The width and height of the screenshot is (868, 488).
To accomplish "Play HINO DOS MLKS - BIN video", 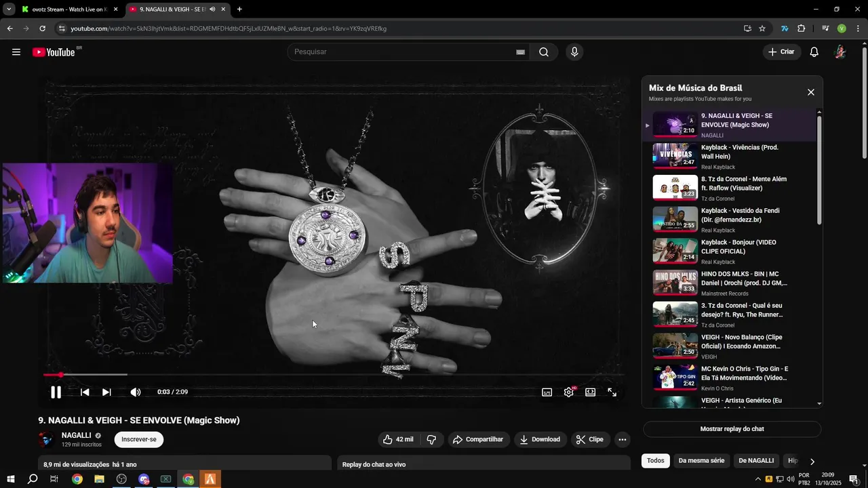I will (x=730, y=283).
